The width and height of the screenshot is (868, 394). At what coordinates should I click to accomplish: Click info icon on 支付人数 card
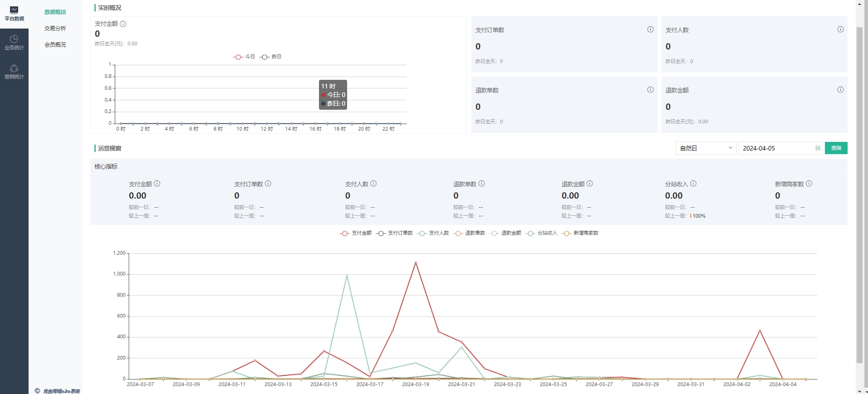click(x=840, y=29)
